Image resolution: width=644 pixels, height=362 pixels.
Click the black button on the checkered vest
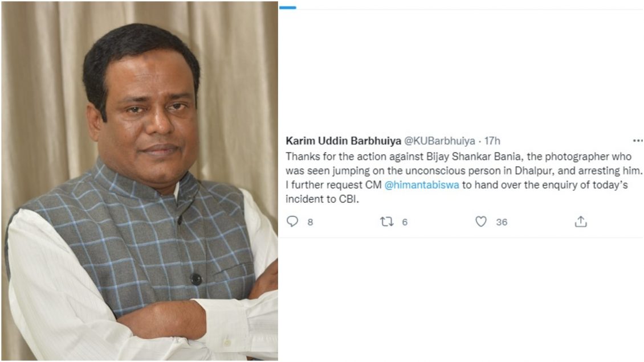coord(196,278)
